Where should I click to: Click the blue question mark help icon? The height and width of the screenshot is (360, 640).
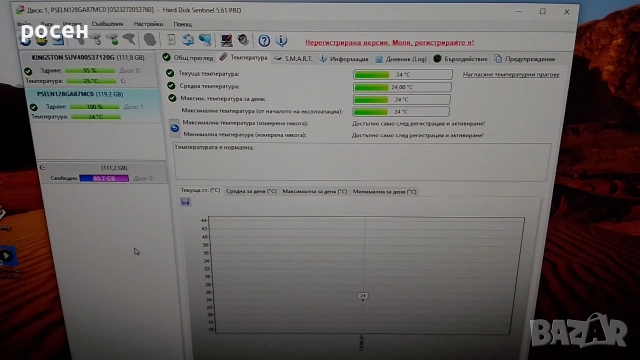[264, 40]
